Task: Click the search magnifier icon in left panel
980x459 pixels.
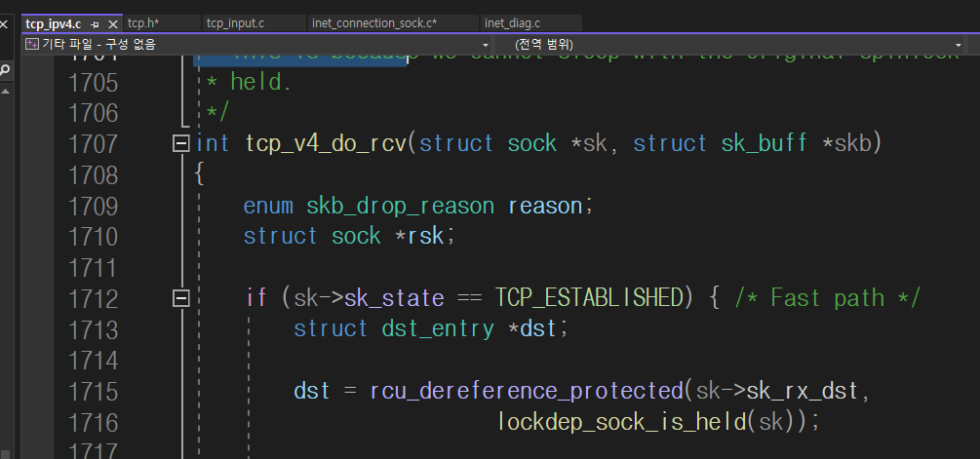Action: click(x=5, y=70)
